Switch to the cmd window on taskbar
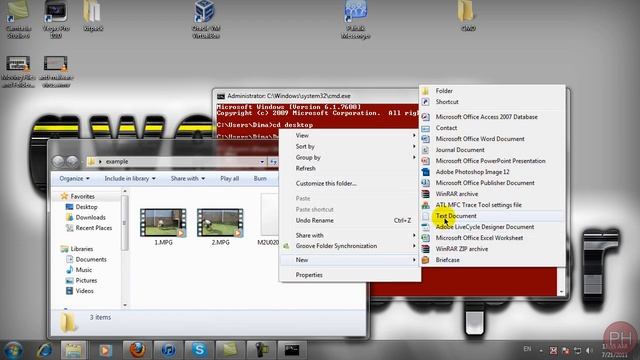Image resolution: width=640 pixels, height=360 pixels. 292,350
